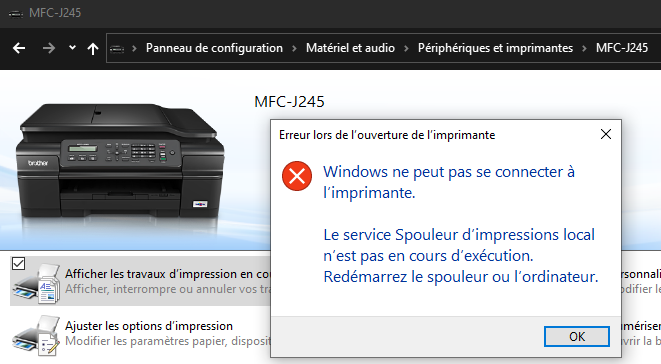Toggle checkbox beside Afficher les travaux

pos(19,264)
